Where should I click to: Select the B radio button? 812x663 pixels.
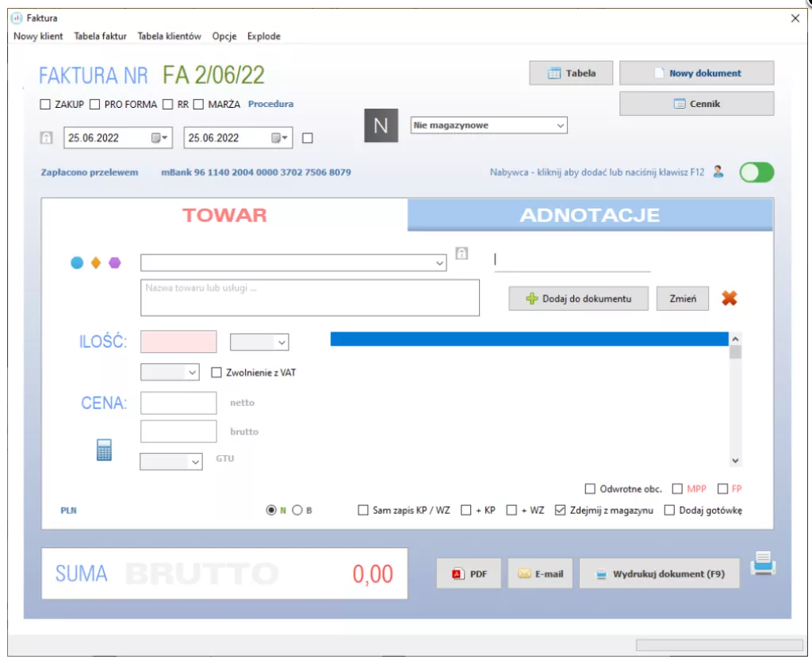click(x=297, y=510)
